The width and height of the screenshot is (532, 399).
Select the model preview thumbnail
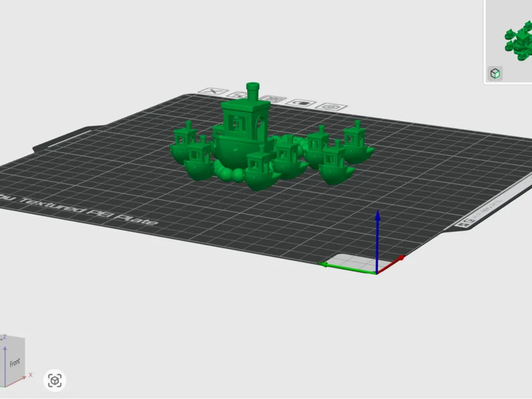point(509,41)
